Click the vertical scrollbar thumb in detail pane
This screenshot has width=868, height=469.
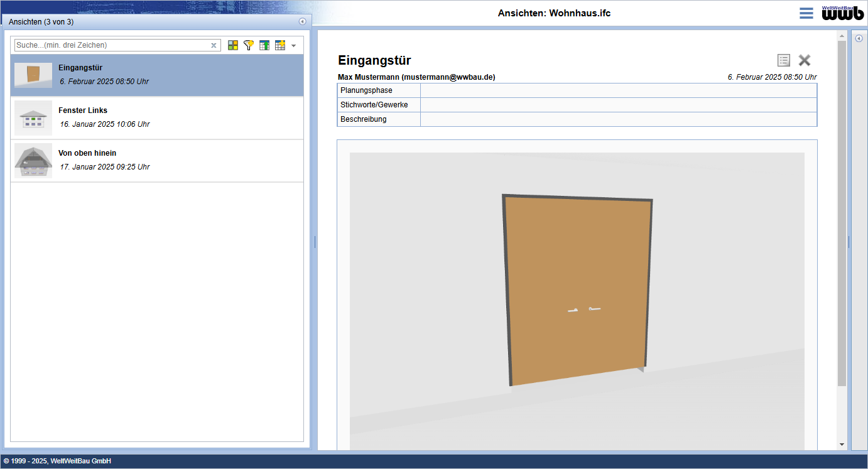point(842,213)
